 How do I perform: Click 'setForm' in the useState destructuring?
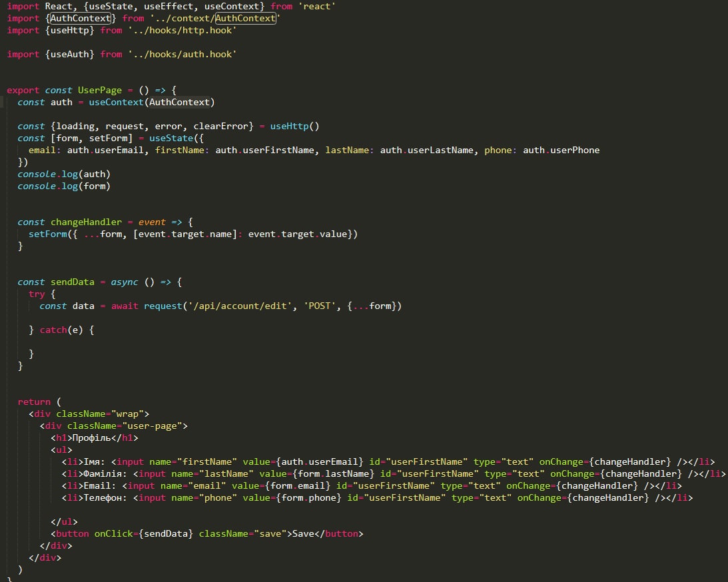click(108, 139)
